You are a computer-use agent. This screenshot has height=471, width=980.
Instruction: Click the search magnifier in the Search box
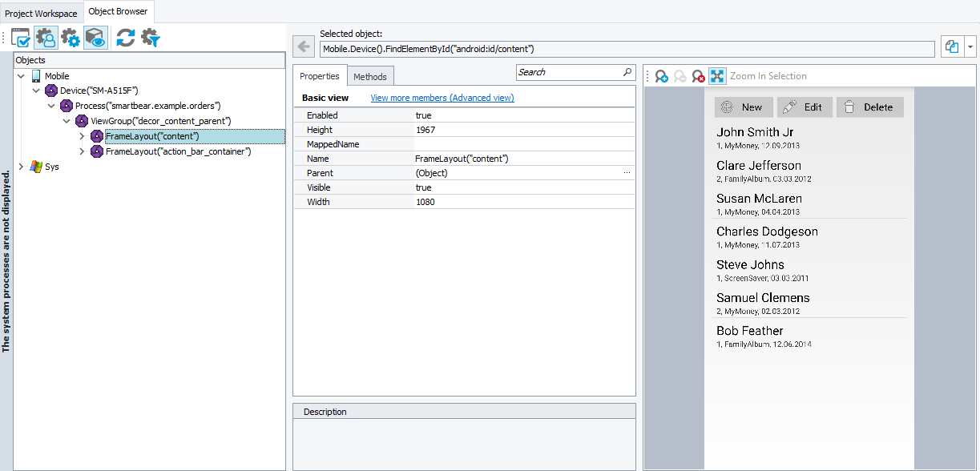click(x=627, y=72)
